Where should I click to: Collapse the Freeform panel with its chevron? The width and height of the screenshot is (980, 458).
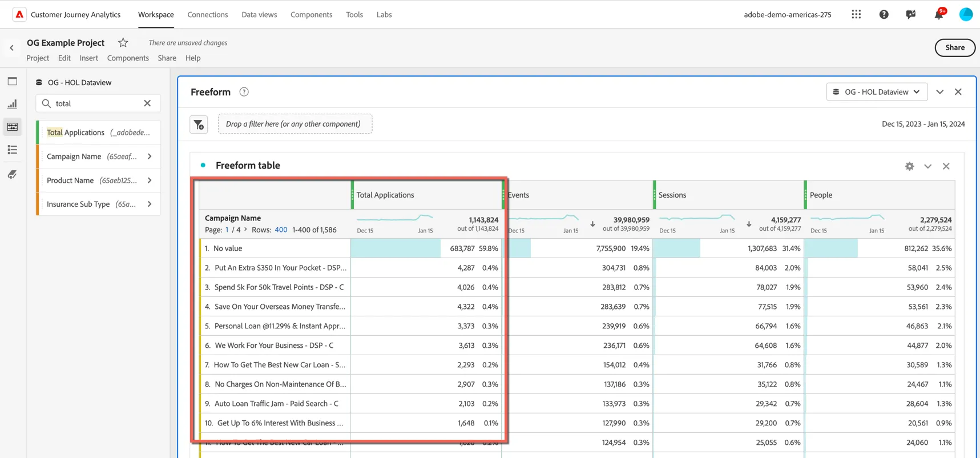pos(940,92)
